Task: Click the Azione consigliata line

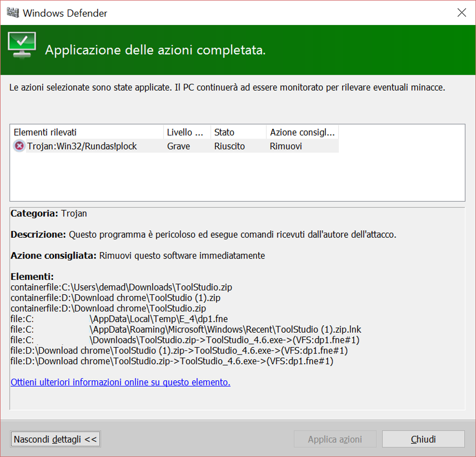Action: click(x=138, y=255)
